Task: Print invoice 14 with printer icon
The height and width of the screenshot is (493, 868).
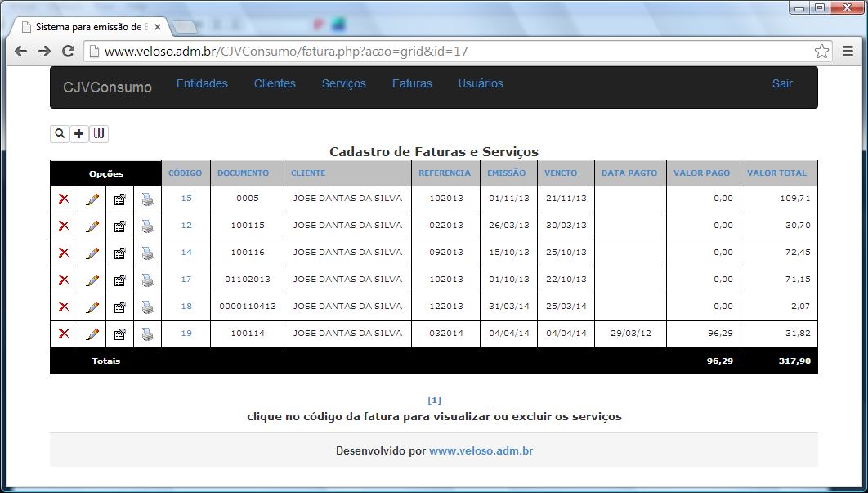Action: (x=147, y=253)
